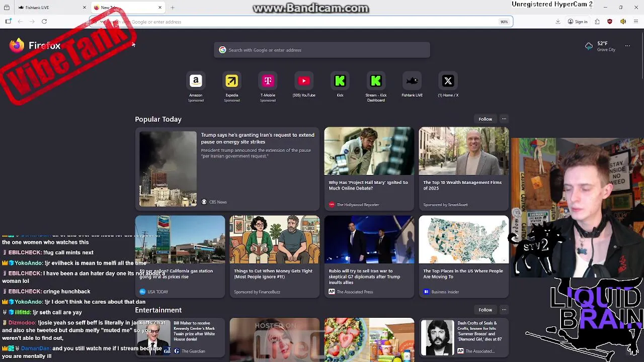Viewport: 644px width, 362px height.
Task: Select the New Tab tab
Action: pyautogui.click(x=128, y=8)
